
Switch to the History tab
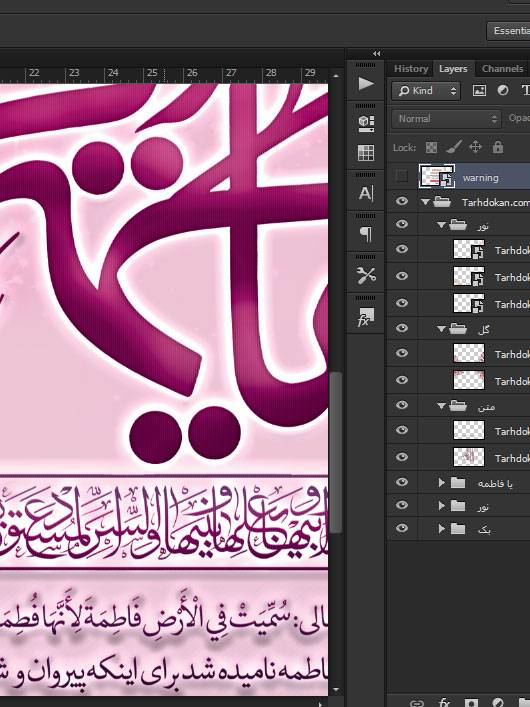click(410, 69)
